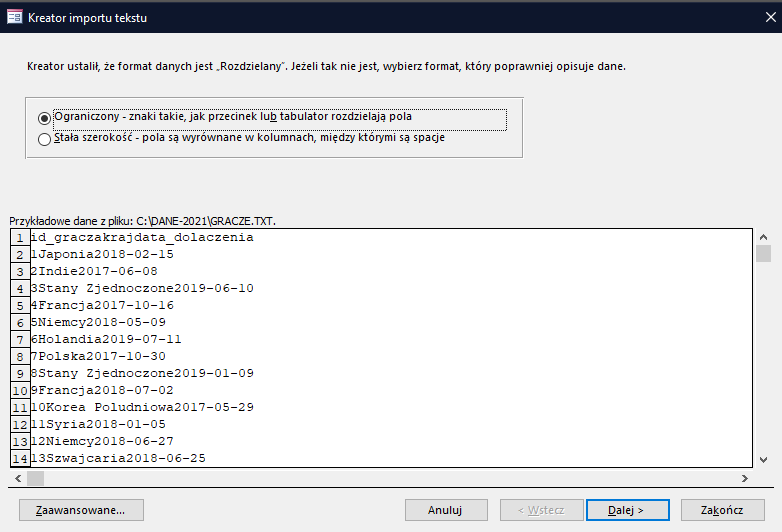Open the Zaawansowane advanced settings

click(81, 510)
